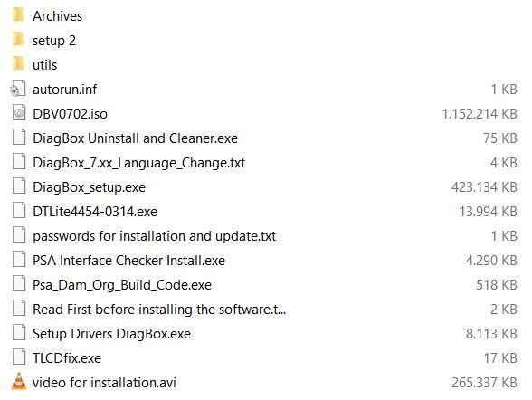
Task: Select PSA Interface Checker Install.exe name
Action: click(x=128, y=261)
